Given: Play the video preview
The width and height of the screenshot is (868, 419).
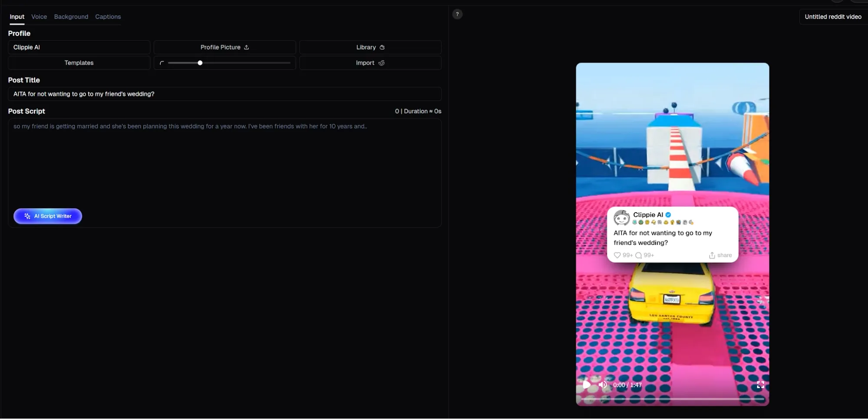Looking at the screenshot, I should click(x=587, y=385).
